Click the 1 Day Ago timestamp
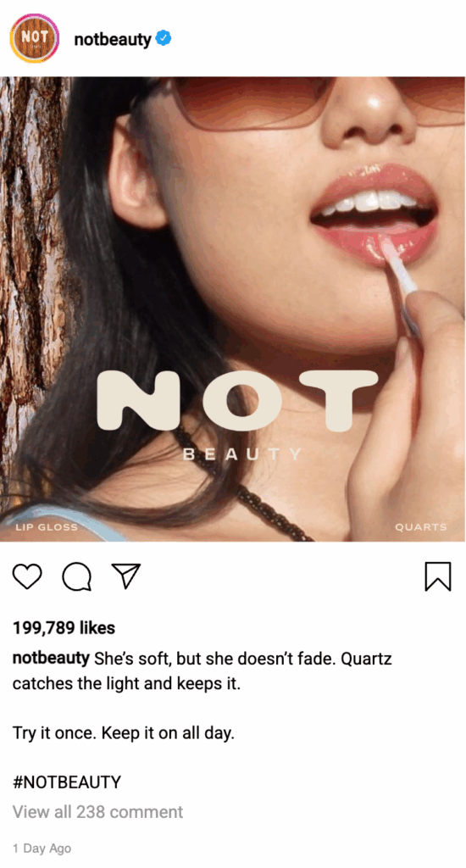This screenshot has height=868, width=466. (42, 848)
